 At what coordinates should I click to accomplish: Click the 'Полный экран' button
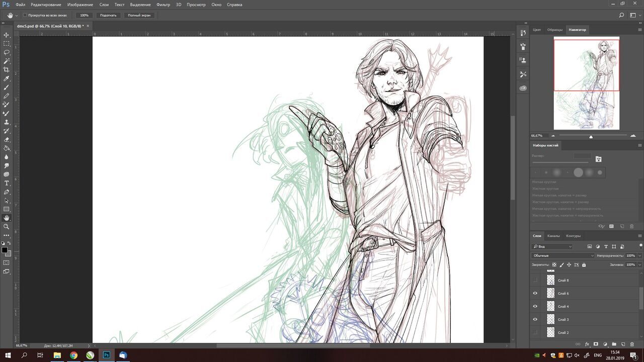139,15
